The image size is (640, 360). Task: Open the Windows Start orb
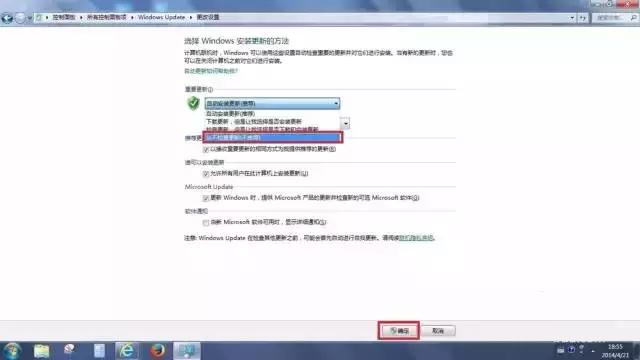pos(12,351)
